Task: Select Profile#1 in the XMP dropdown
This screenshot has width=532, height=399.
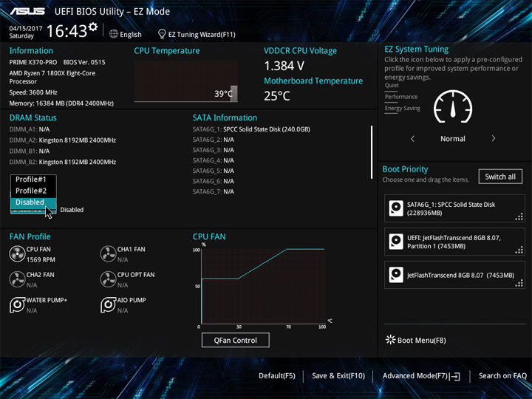Action: 33,180
